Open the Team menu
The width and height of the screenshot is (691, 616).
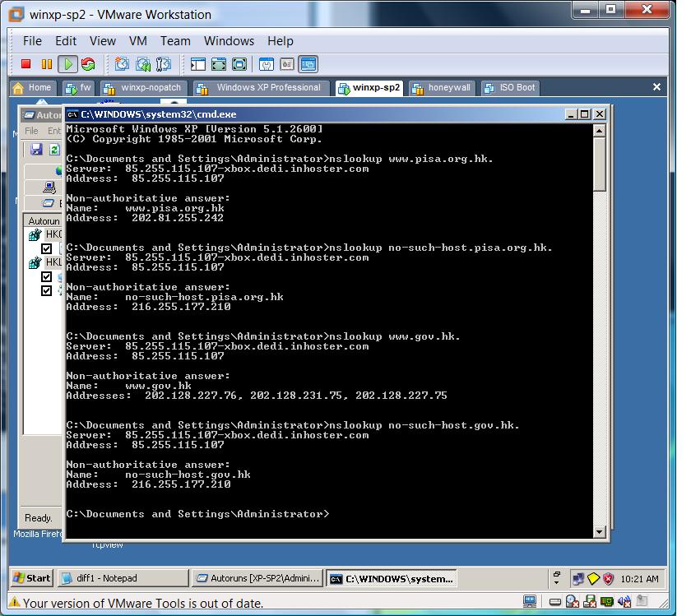175,41
